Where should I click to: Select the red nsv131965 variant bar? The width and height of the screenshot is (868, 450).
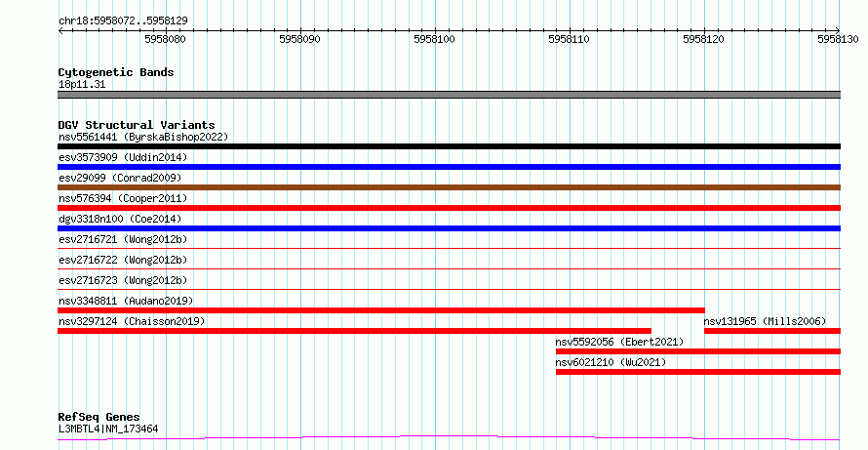772,331
